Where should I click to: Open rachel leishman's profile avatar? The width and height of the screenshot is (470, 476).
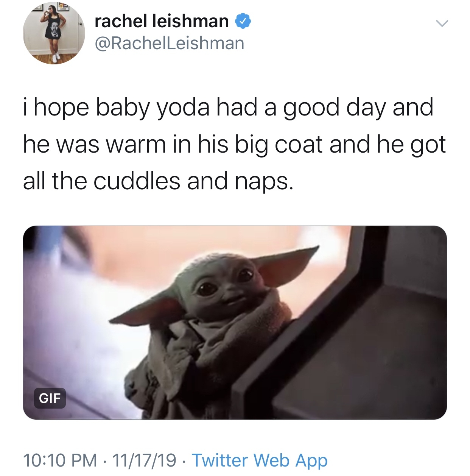tap(52, 32)
